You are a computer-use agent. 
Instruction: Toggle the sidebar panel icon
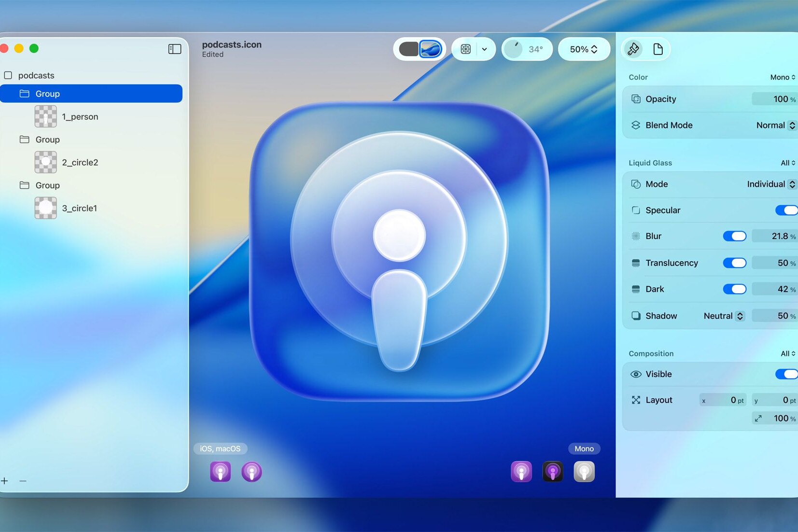[x=174, y=49]
